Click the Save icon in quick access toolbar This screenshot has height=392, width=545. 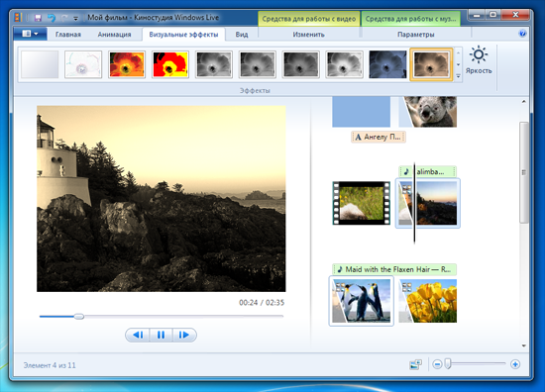click(38, 18)
